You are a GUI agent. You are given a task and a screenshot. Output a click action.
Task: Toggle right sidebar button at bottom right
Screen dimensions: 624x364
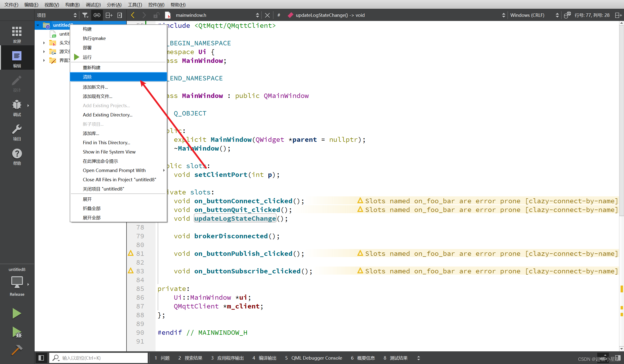point(618,358)
